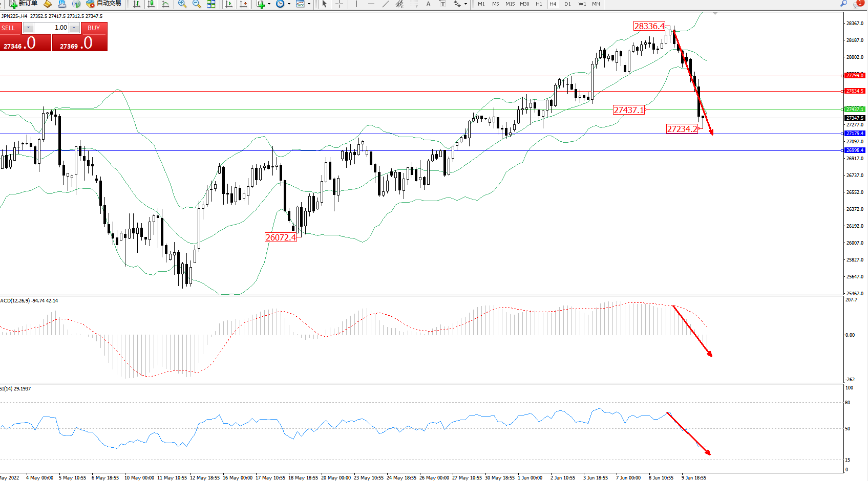868x481 pixels.
Task: Switch to the D1 timeframe
Action: click(x=567, y=4)
